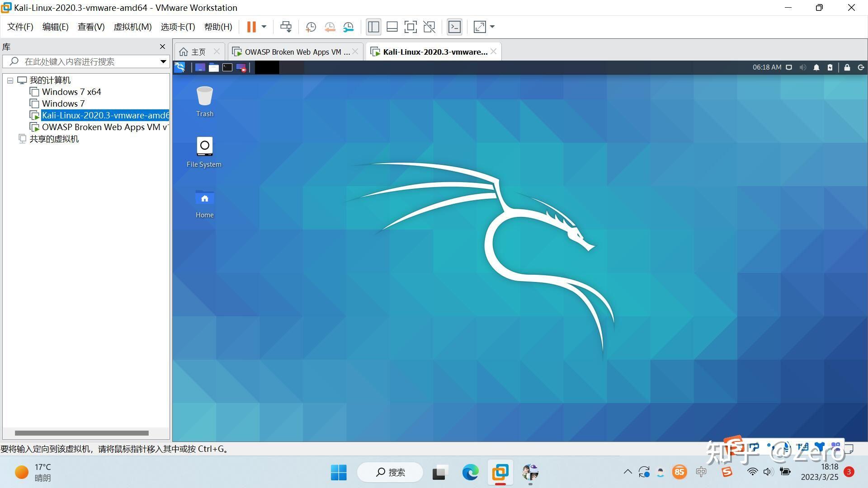This screenshot has width=868, height=488.
Task: Open the 文件(F) menu
Action: click(20, 27)
